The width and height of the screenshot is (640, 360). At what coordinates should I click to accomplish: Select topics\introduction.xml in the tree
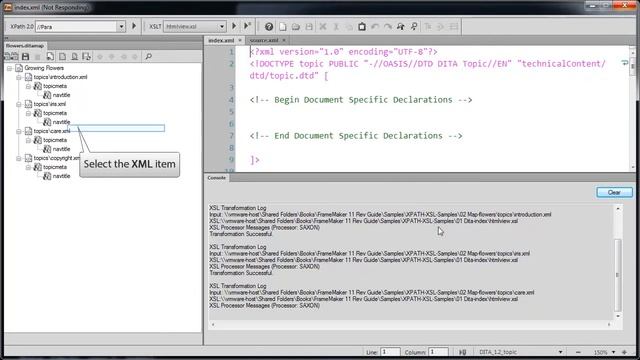coord(60,77)
